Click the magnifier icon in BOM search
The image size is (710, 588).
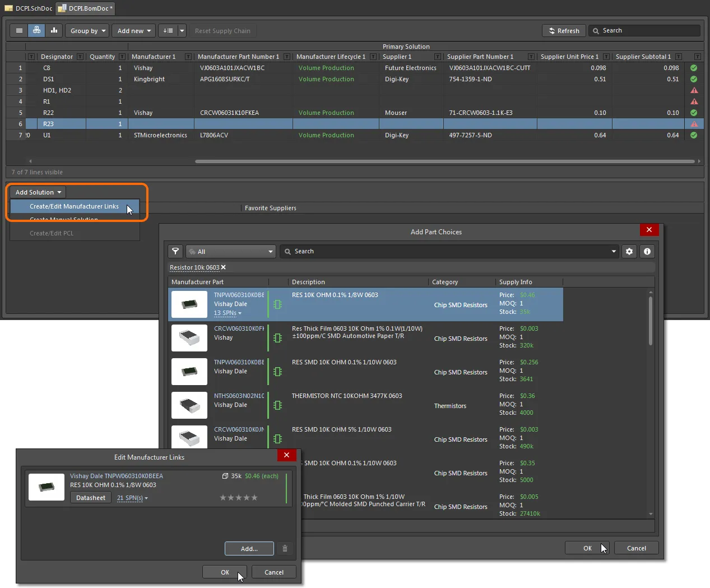pos(596,31)
